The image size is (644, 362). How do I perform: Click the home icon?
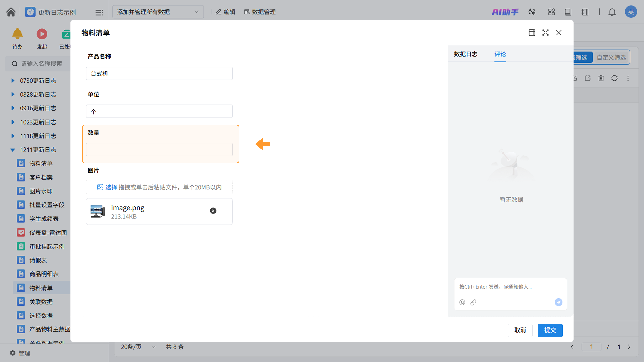(11, 12)
